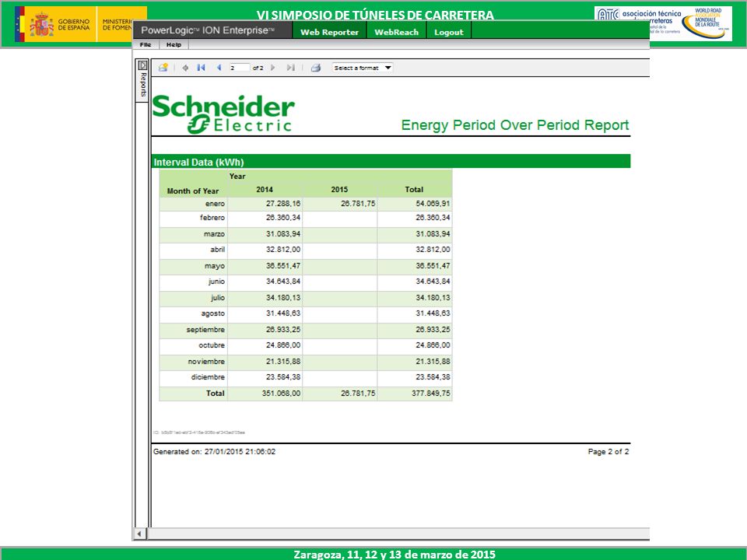Switch to the Web Reporter tab
The width and height of the screenshot is (747, 560).
click(329, 32)
